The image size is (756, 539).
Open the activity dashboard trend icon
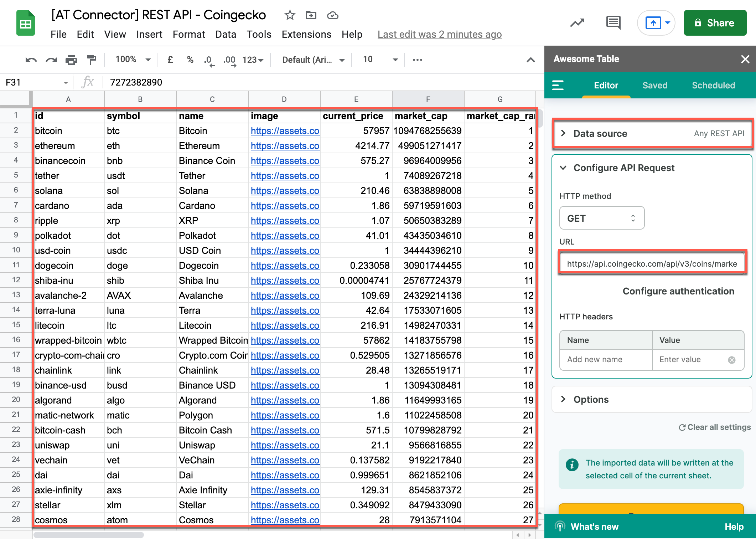[577, 23]
